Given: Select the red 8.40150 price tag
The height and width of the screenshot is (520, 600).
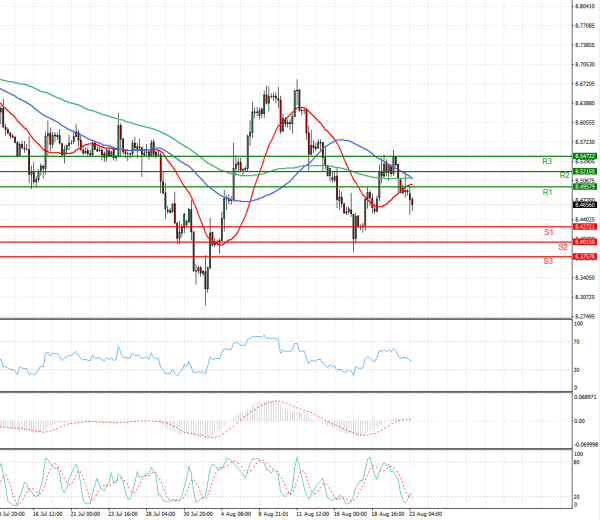Looking at the screenshot, I should pyautogui.click(x=585, y=242).
